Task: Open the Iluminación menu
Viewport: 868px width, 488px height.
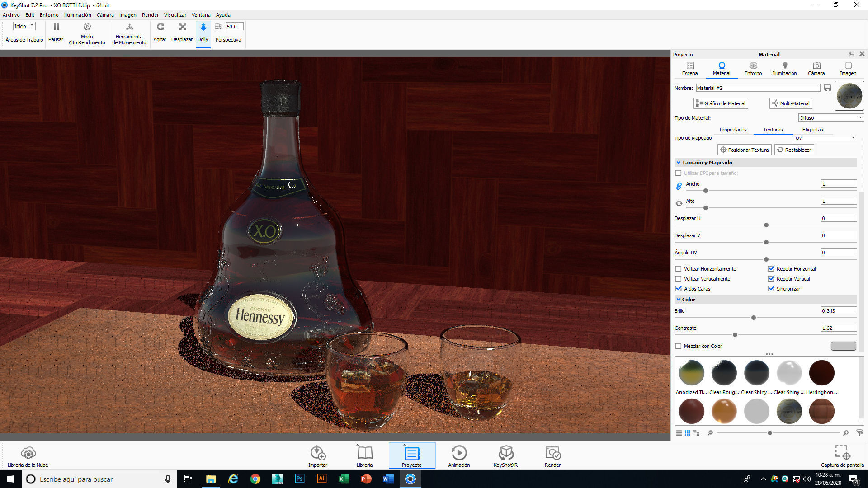Action: coord(77,15)
